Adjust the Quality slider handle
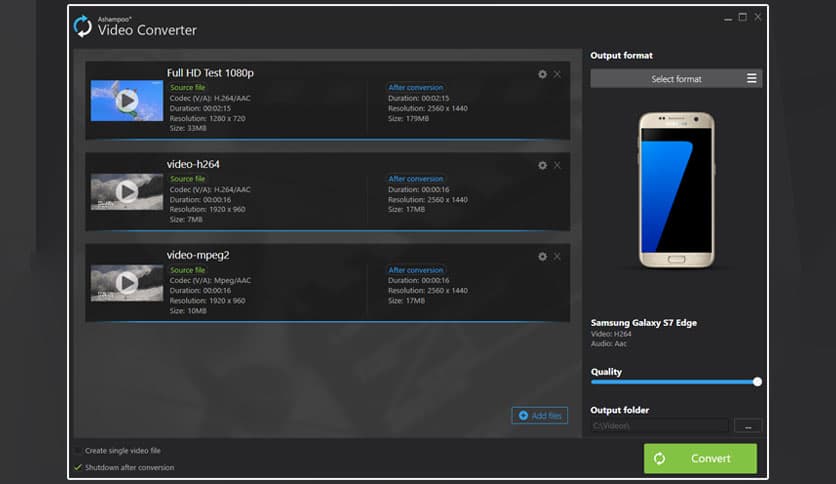 757,382
